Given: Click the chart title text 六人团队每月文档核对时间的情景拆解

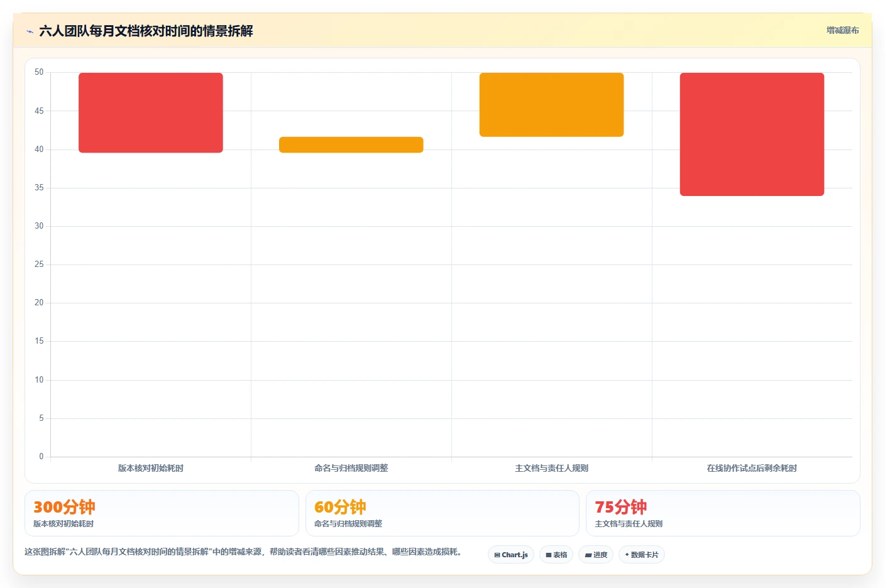Looking at the screenshot, I should click(x=146, y=31).
